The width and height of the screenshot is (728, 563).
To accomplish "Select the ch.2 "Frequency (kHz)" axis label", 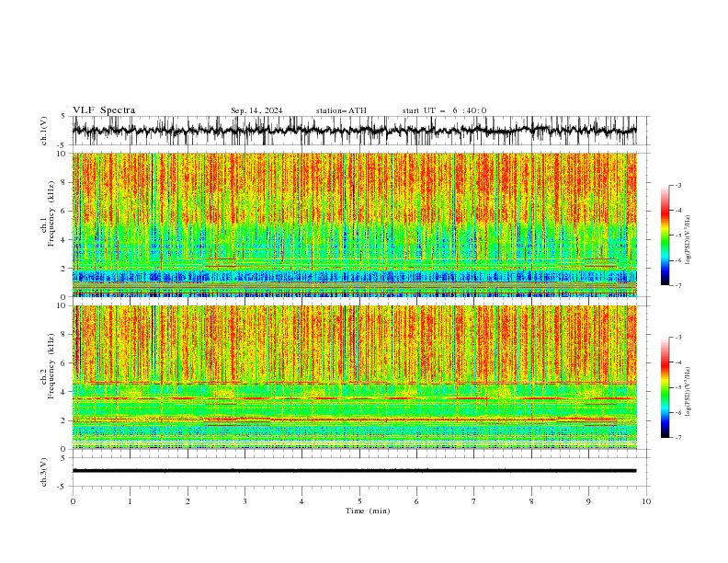I will pyautogui.click(x=51, y=366).
